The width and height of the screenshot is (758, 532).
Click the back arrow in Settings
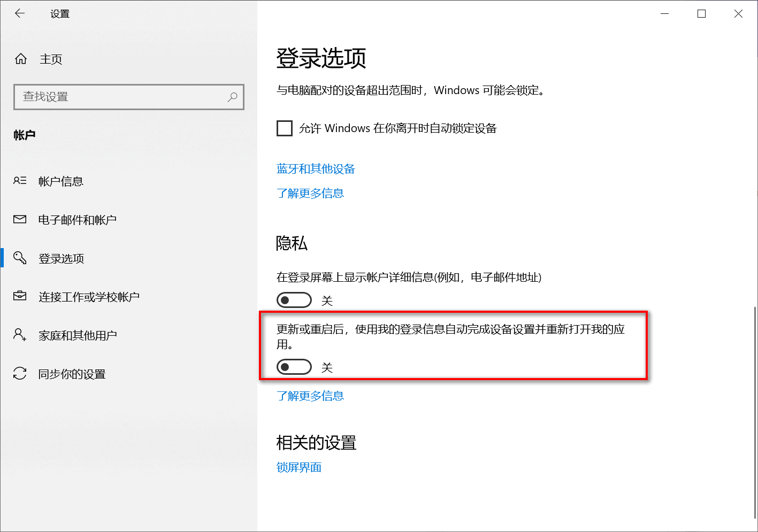20,13
